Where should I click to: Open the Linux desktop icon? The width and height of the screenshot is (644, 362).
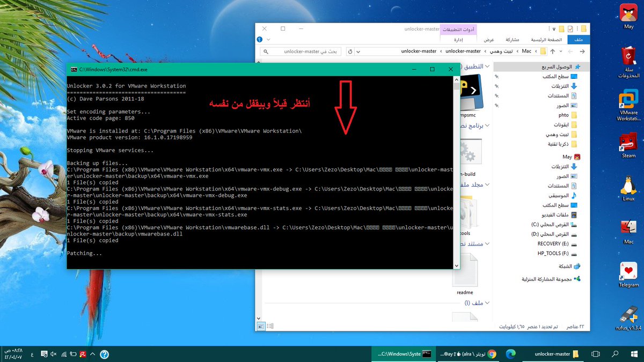[x=628, y=189]
